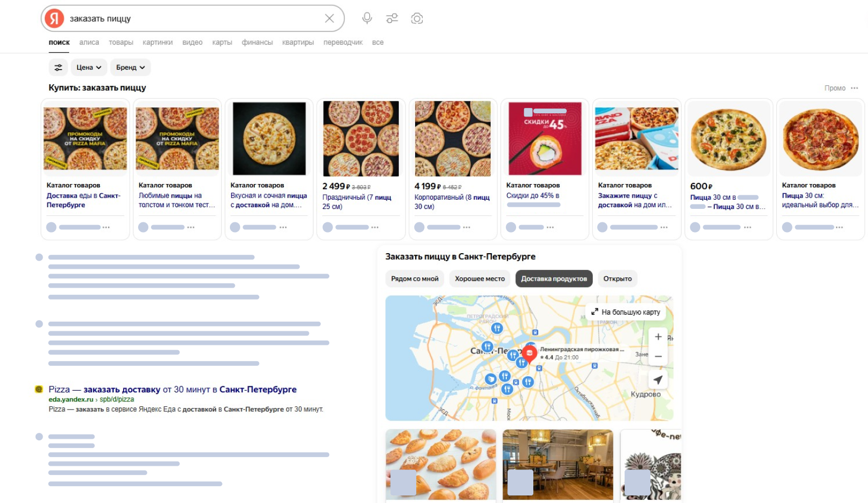Open search settings sliders icon beside the microphone

[x=392, y=18]
